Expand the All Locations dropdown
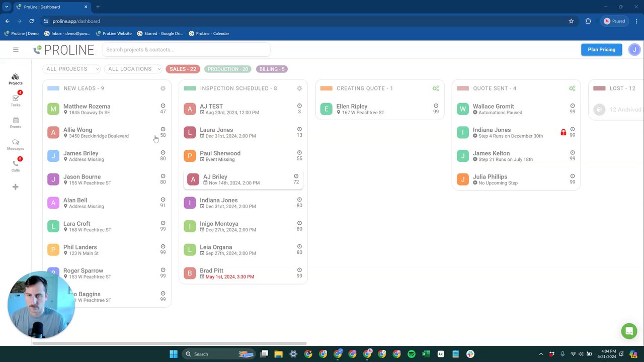Screen dimensions: 644x362 [x=134, y=69]
